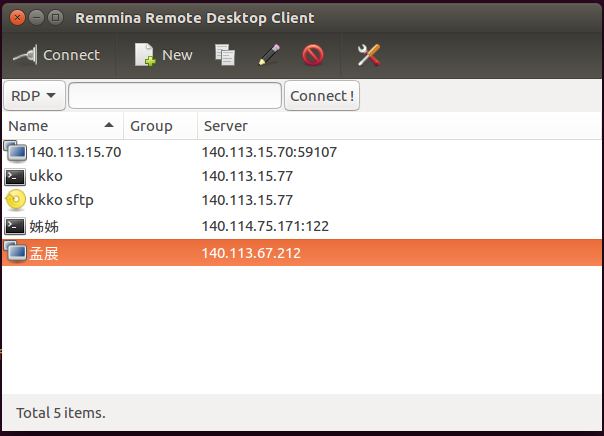Delete profile using red prohibited icon
Viewport: 604px width, 436px height.
tap(313, 55)
